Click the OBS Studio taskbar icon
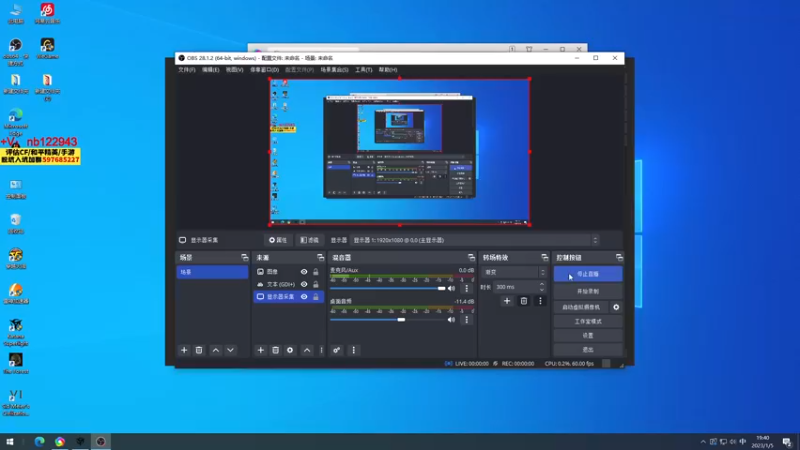Image resolution: width=800 pixels, height=450 pixels. tap(101, 441)
